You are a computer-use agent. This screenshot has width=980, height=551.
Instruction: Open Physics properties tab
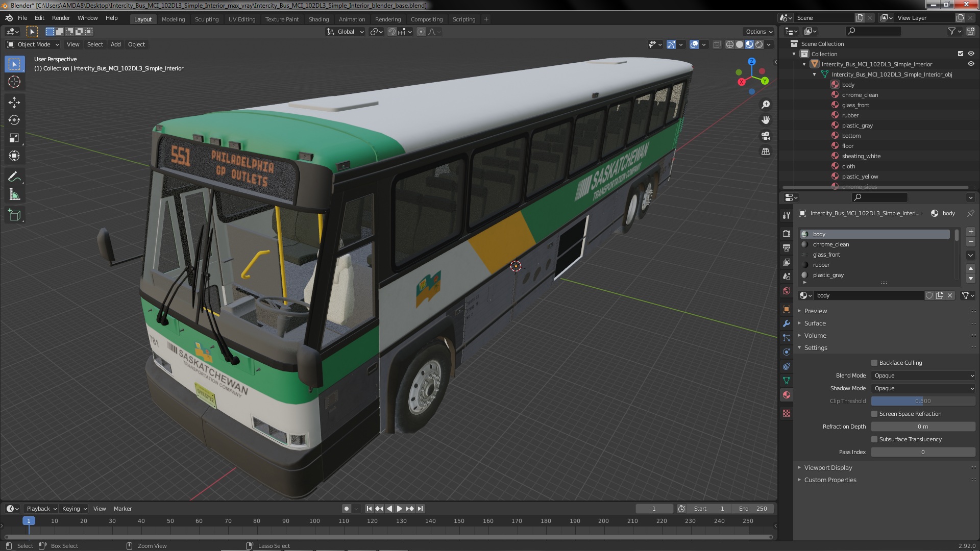(x=787, y=352)
